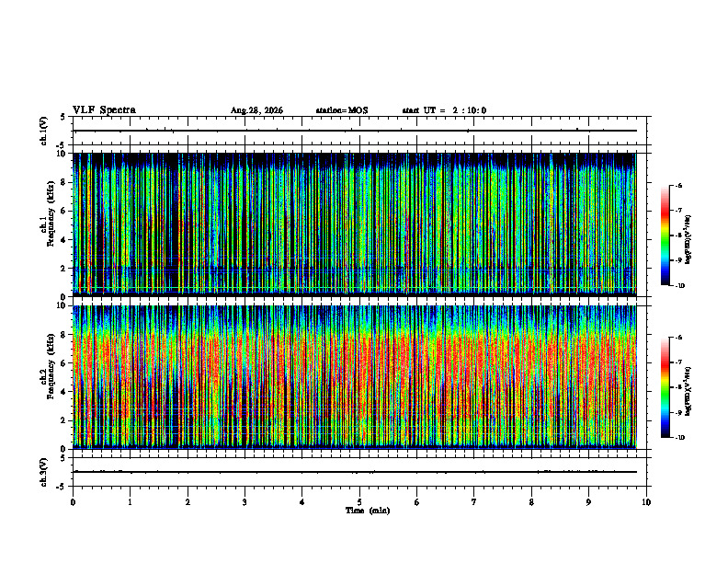Click the Aug.28, 2026 date label
Image resolution: width=728 pixels, height=563 pixels.
pyautogui.click(x=256, y=110)
